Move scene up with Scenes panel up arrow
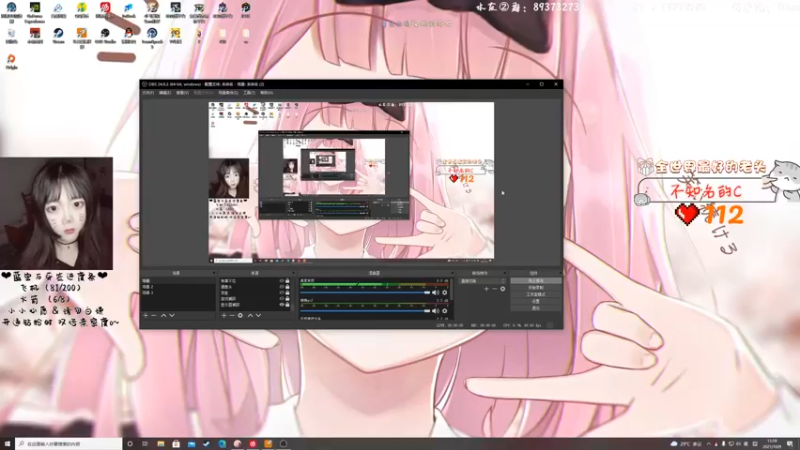The width and height of the screenshot is (800, 450). [x=163, y=315]
